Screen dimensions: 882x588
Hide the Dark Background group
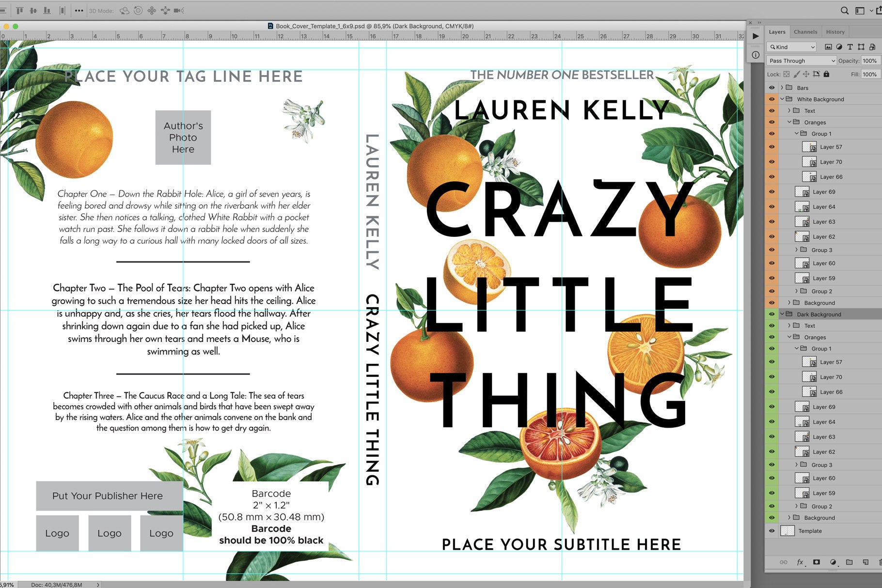(772, 314)
